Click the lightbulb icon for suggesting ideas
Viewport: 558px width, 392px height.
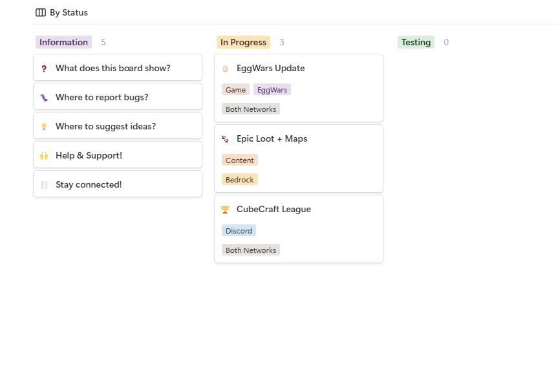pyautogui.click(x=44, y=126)
